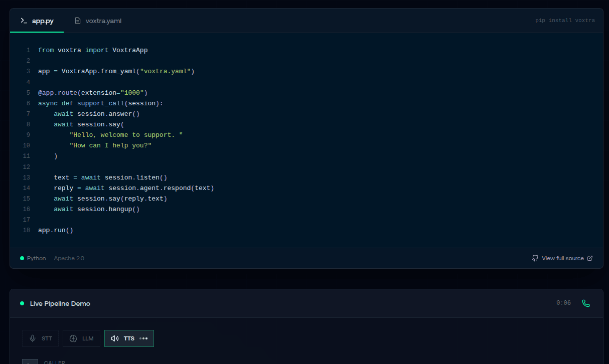The width and height of the screenshot is (609, 364).
Task: Click the "voxtra.yaml" string on line 3
Action: [165, 71]
